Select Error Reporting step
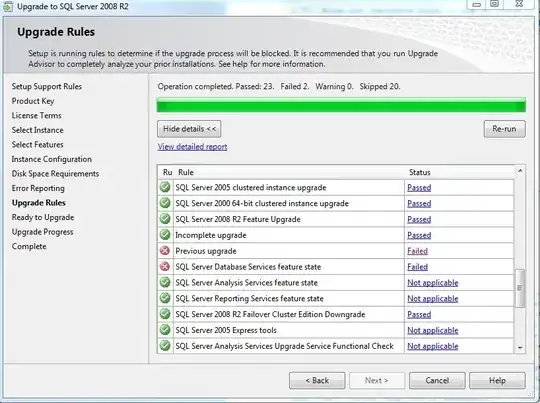Screen dimensions: 540x403 38,188
